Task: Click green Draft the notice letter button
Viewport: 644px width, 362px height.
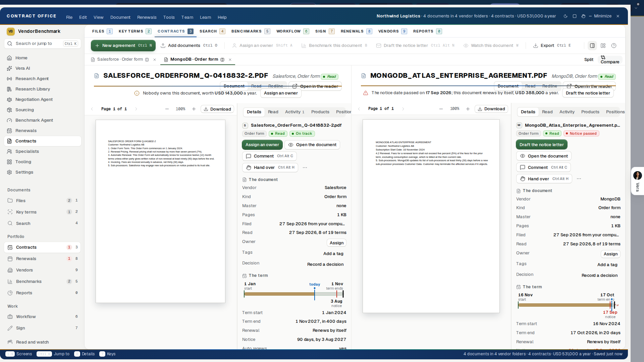Action: [x=541, y=145]
